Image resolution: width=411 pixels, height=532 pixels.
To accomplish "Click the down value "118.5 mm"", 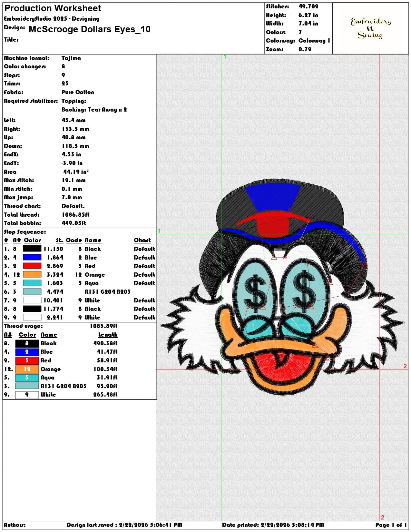I will pos(75,146).
